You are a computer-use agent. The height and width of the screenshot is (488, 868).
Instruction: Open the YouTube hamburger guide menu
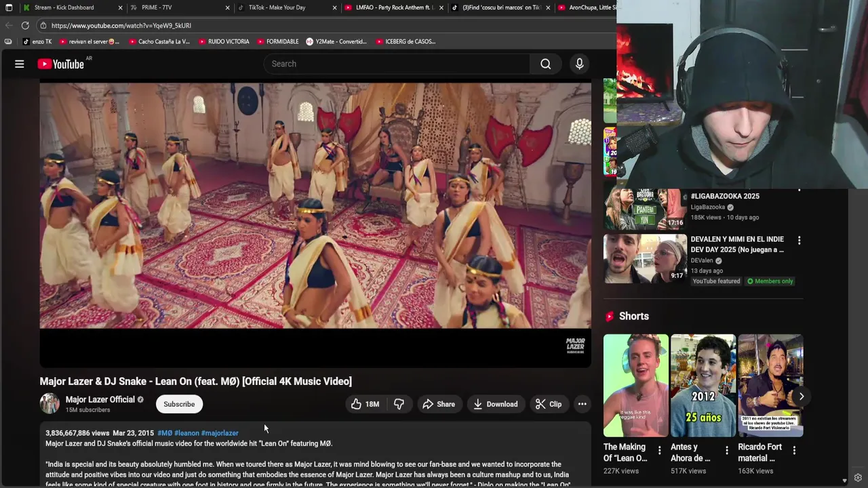20,64
